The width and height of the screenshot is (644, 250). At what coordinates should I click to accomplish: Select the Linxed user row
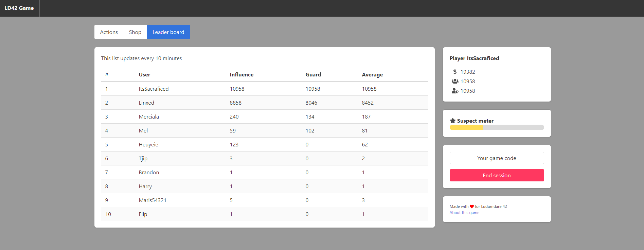coord(264,103)
